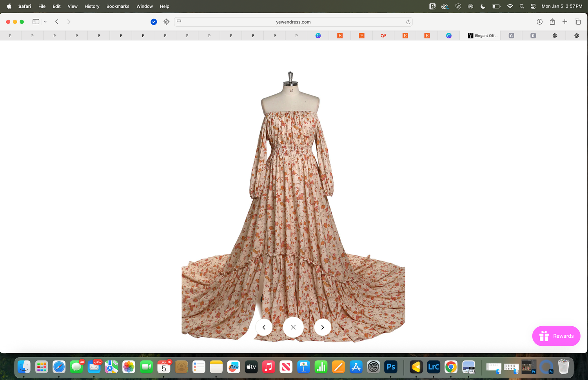Click the blue checkmark extension icon

click(154, 22)
